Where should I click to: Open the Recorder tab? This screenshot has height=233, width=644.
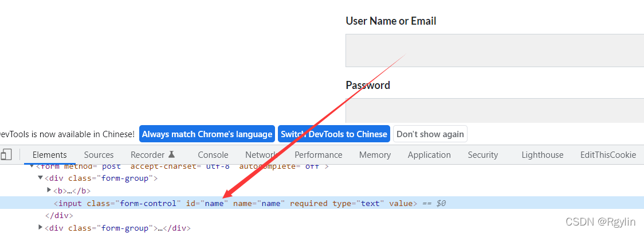[153, 155]
